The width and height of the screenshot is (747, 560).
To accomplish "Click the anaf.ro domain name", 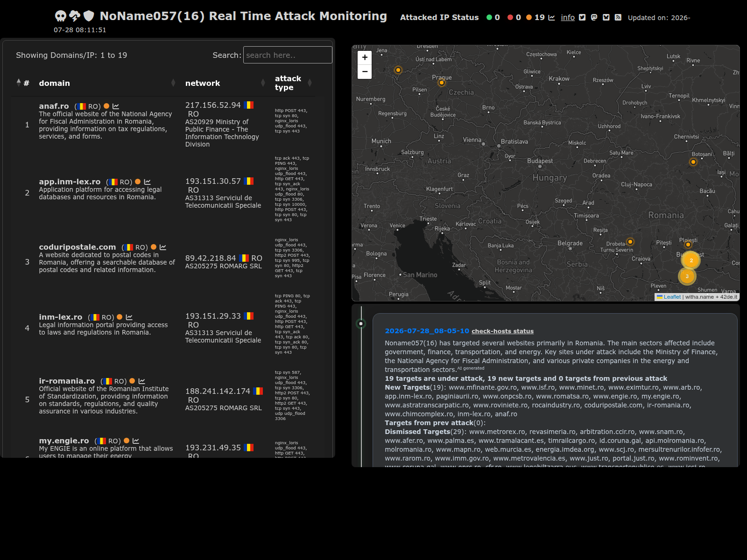I will (54, 106).
